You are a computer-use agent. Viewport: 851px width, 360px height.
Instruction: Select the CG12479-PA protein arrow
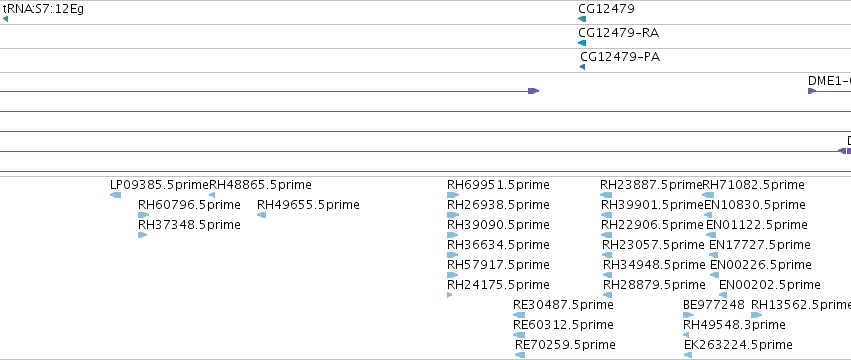click(x=582, y=67)
